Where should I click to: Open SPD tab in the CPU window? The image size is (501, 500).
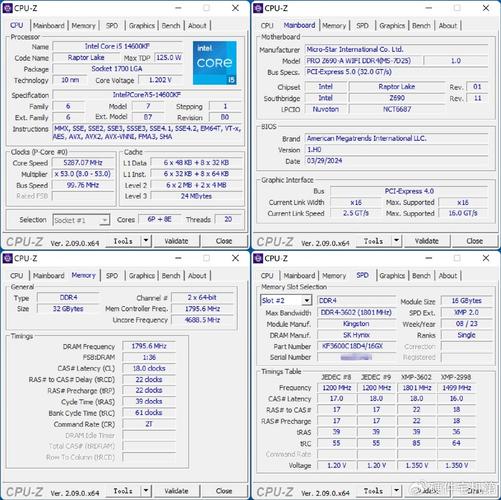click(112, 26)
